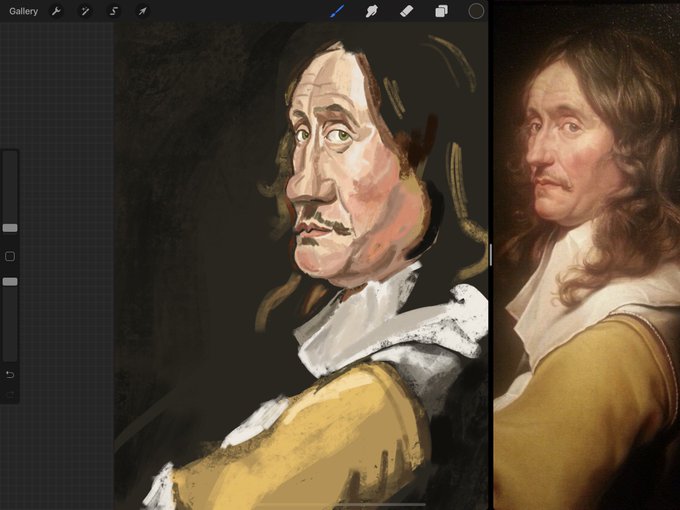
Task: Tap the split view divider handle
Action: pos(490,255)
